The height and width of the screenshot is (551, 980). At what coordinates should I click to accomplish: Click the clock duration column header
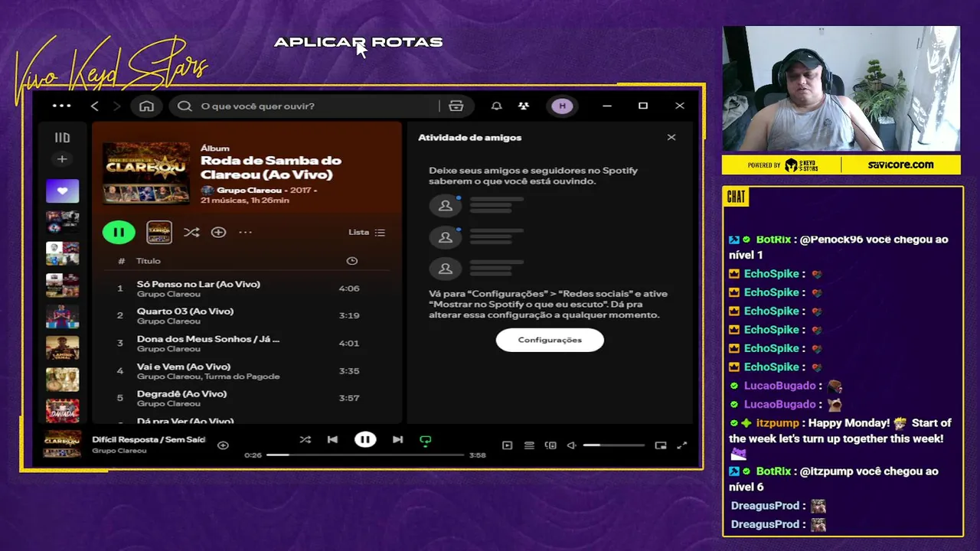tap(351, 261)
